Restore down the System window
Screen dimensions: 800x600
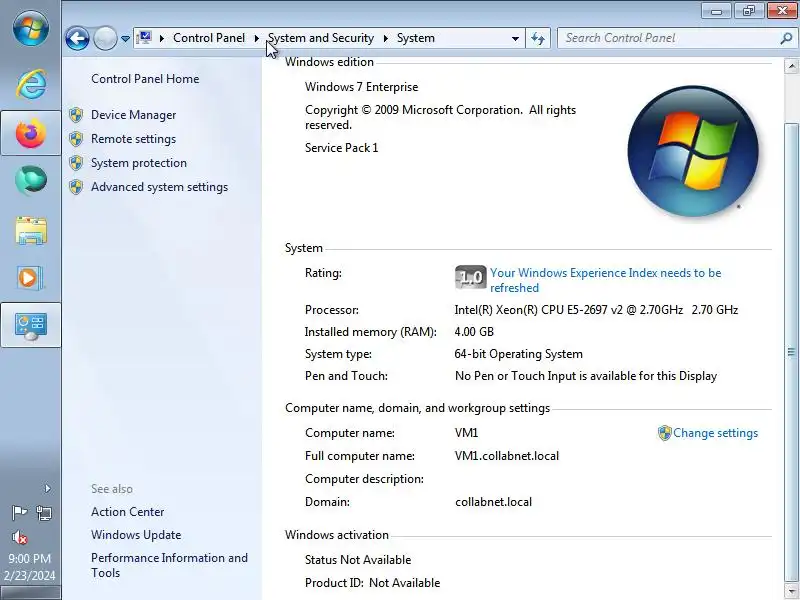(748, 11)
